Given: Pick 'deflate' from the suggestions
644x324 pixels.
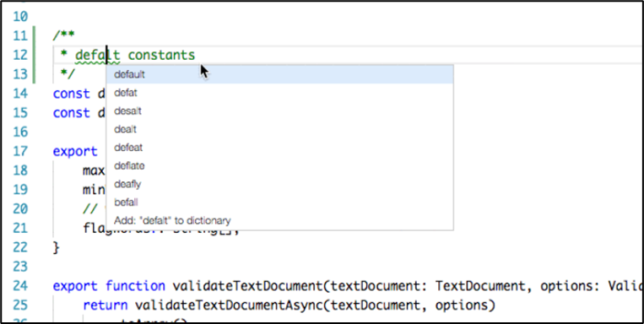Looking at the screenshot, I should [x=279, y=166].
